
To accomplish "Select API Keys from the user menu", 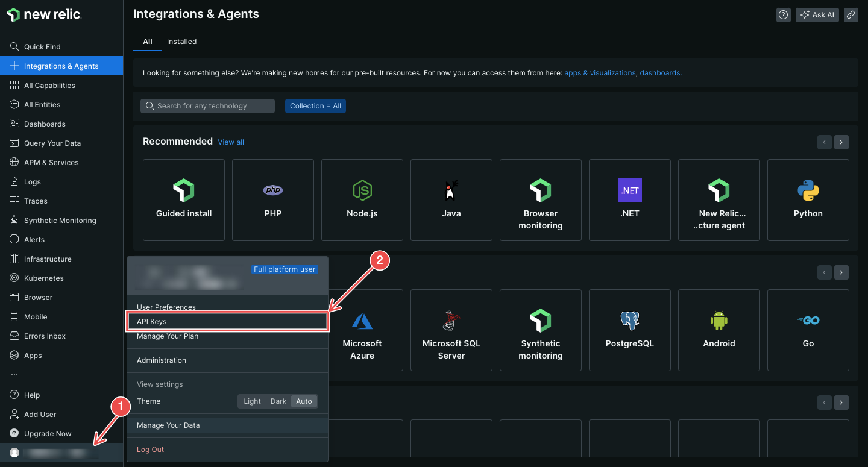I will [227, 321].
